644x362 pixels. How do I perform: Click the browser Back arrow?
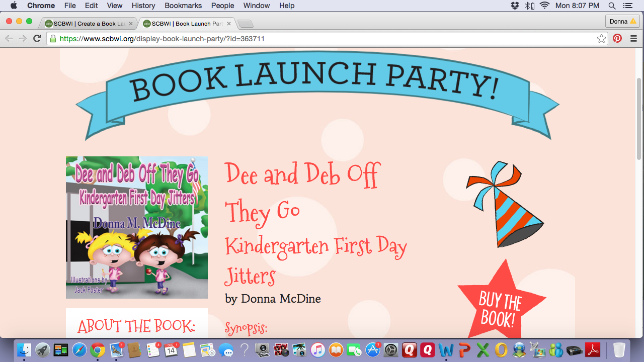(x=9, y=39)
